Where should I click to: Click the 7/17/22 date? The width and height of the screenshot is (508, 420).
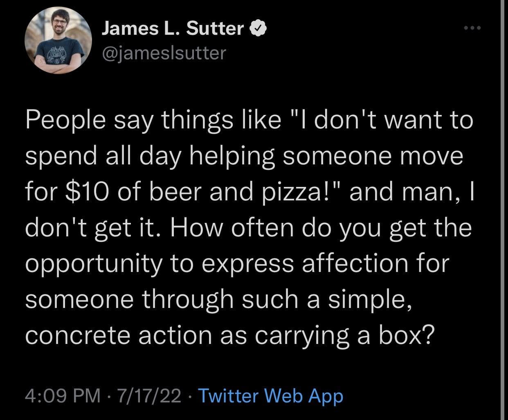click(x=148, y=396)
